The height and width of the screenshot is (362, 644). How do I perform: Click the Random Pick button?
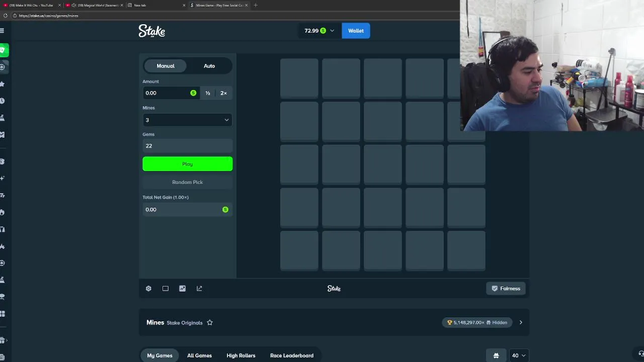[x=187, y=182]
